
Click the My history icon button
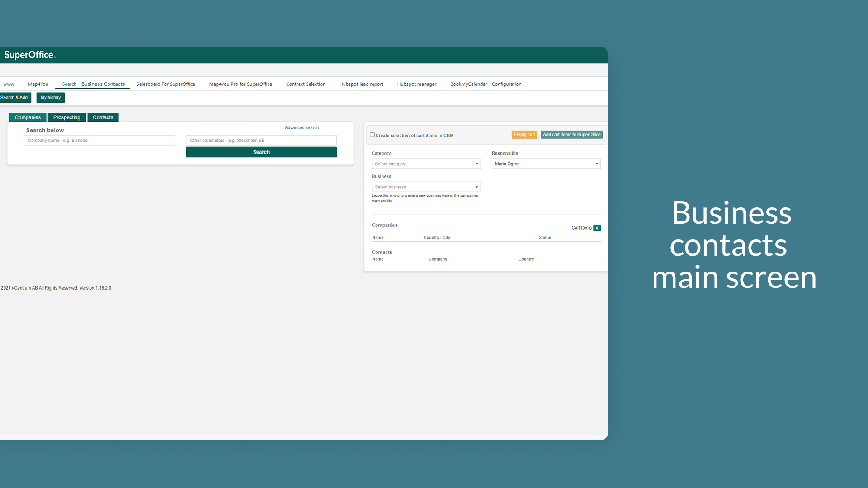click(x=50, y=98)
